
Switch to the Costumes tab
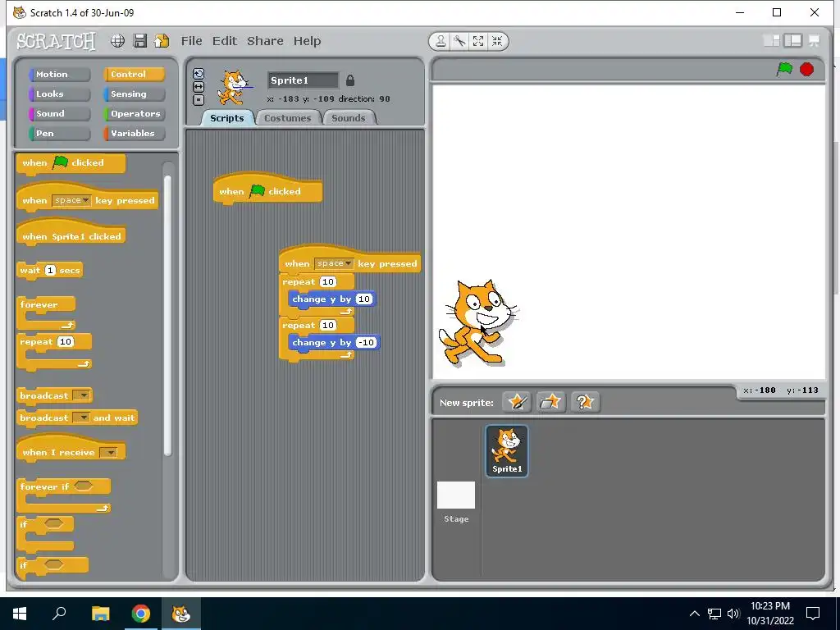[x=288, y=118]
